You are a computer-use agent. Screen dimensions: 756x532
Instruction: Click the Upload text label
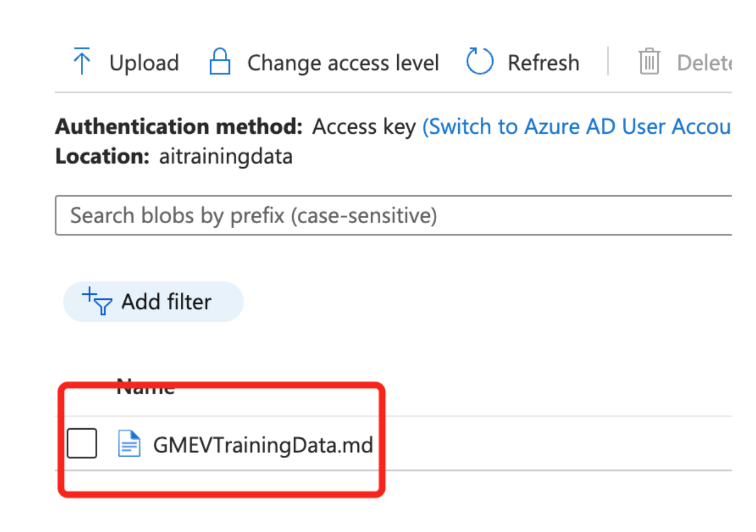(x=144, y=63)
